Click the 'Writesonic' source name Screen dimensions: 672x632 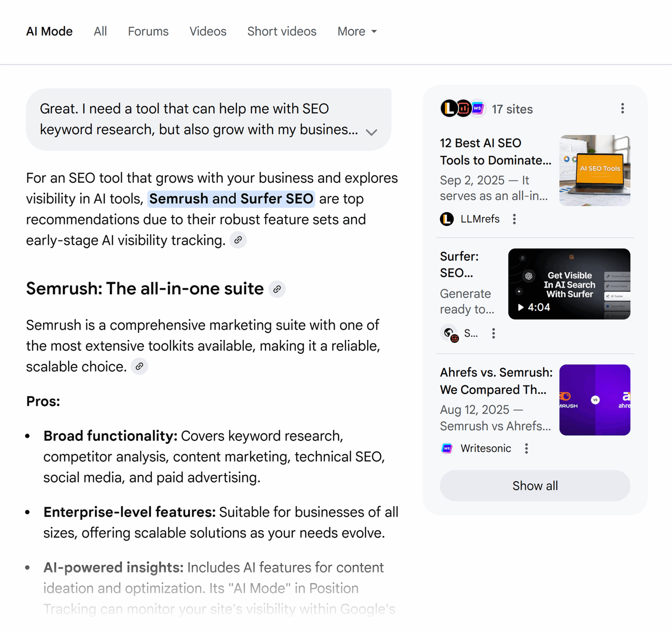[x=486, y=448]
